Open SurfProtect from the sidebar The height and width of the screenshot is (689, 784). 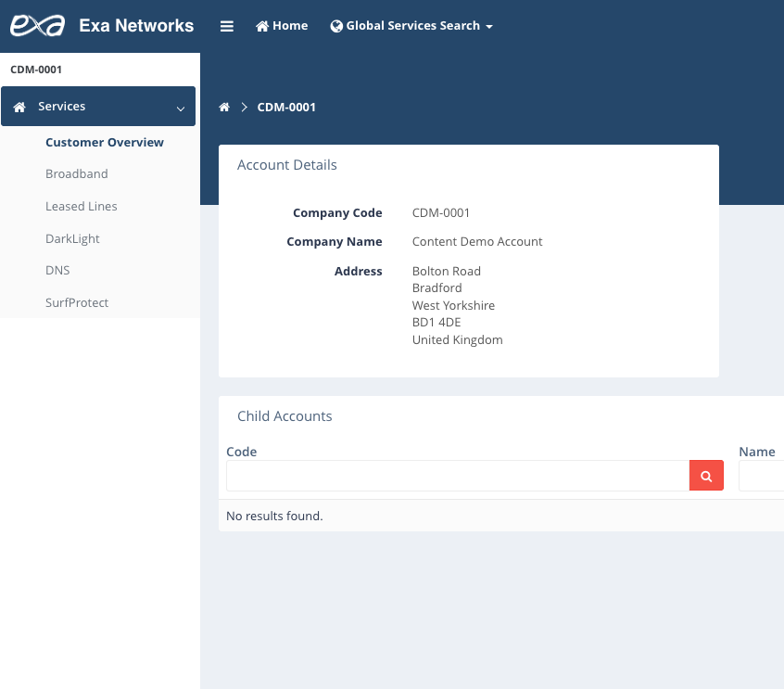(77, 303)
